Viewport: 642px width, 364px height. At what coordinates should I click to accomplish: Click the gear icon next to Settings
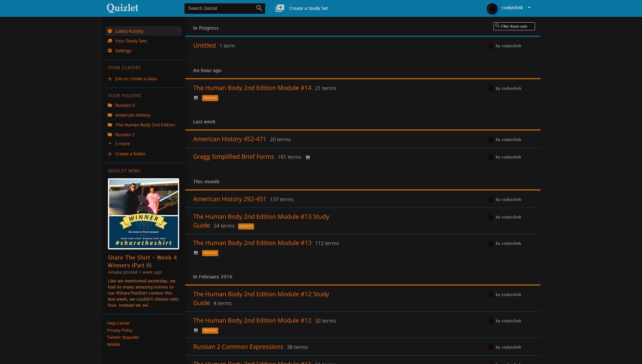pos(110,51)
